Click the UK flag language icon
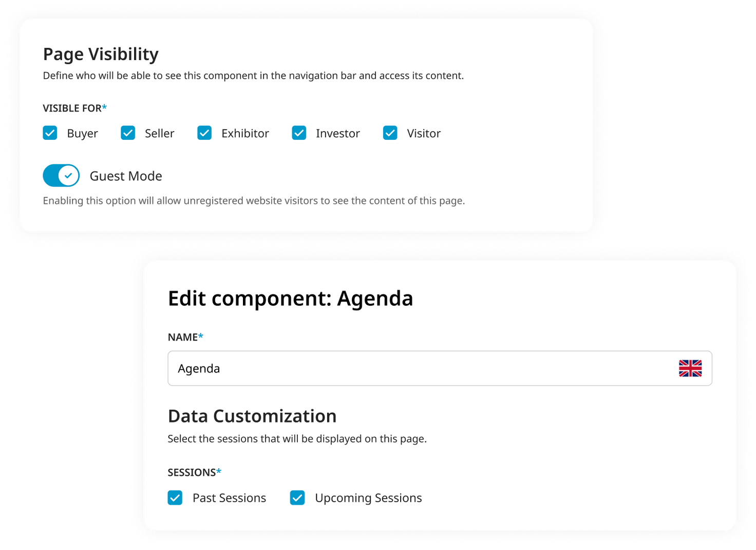756x550 pixels. [x=690, y=369]
